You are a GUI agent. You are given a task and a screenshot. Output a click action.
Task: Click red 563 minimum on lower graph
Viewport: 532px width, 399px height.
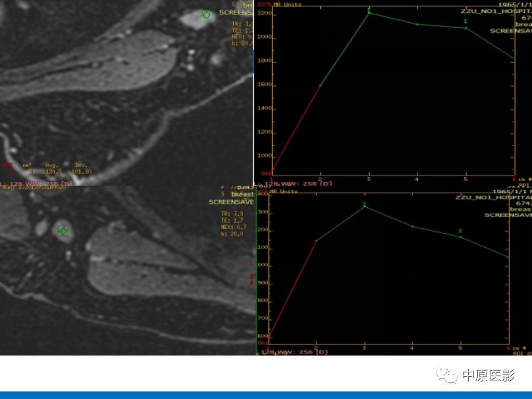[x=263, y=343]
